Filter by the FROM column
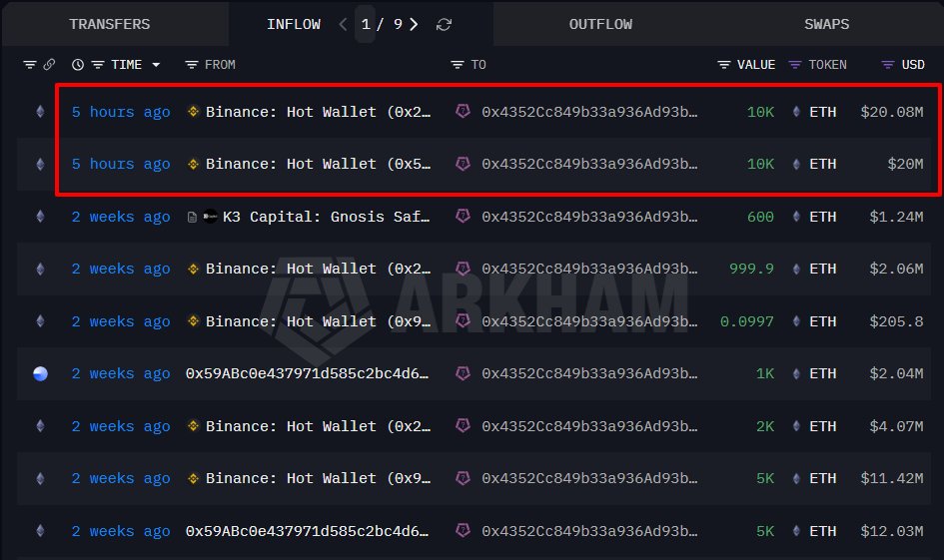 192,64
